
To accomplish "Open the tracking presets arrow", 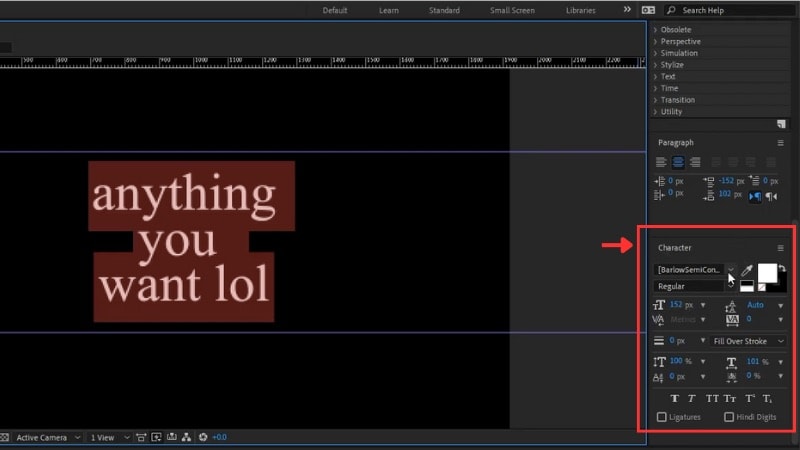I will click(781, 320).
